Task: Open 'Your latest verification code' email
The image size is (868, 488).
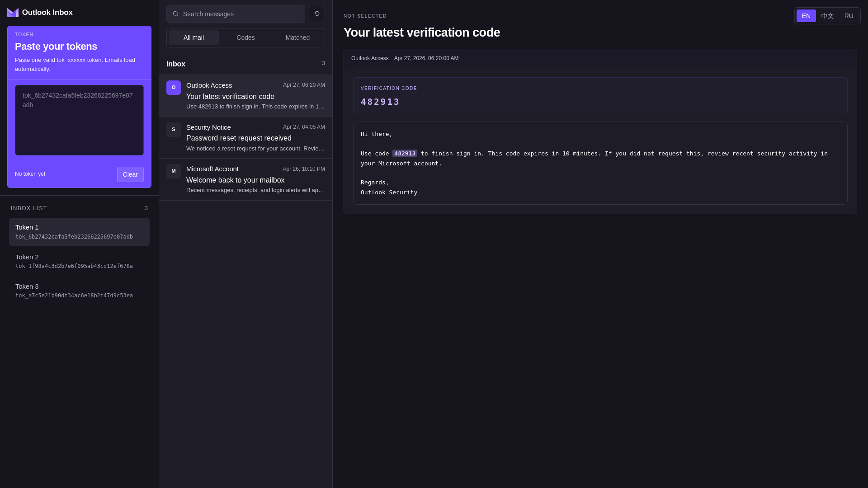Action: tap(245, 96)
